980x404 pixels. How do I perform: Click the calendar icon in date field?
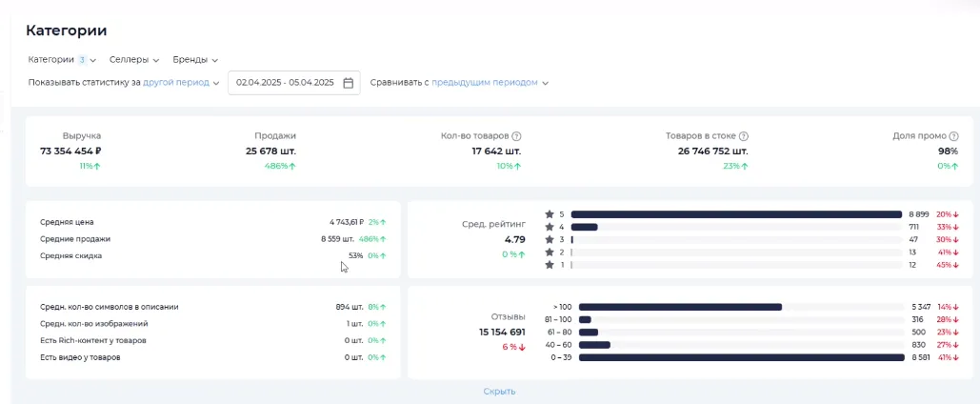tap(349, 83)
